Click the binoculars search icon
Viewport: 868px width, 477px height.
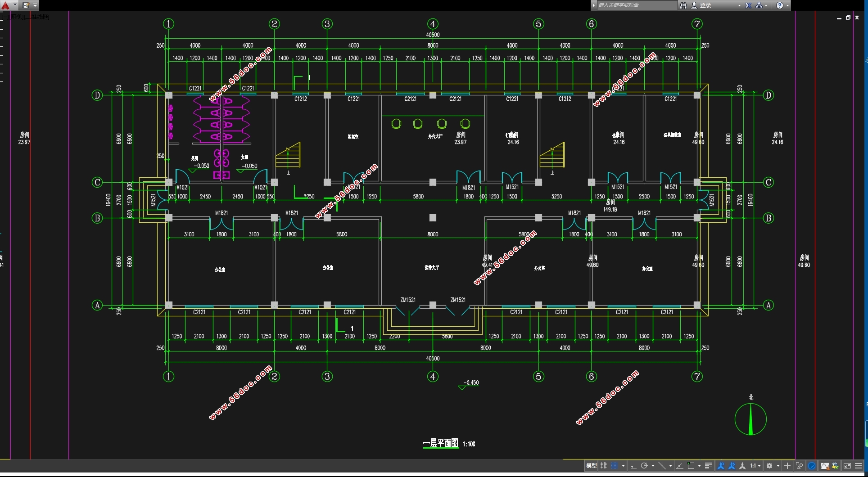point(683,5)
